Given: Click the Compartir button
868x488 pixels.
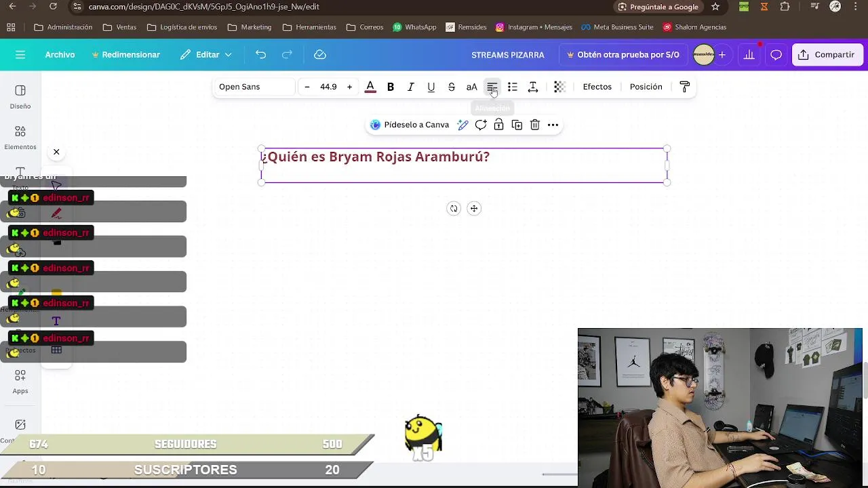Looking at the screenshot, I should 826,55.
